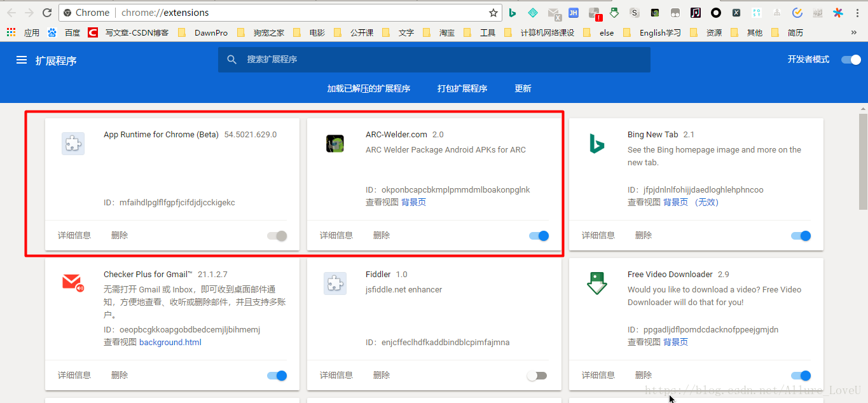Open the 应用 apps bookmark

(x=24, y=32)
